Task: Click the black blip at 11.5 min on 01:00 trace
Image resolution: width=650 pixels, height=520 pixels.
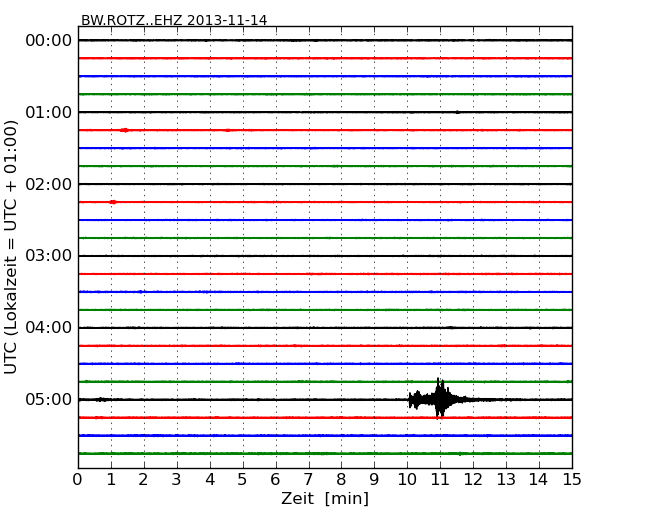Action: click(x=457, y=112)
